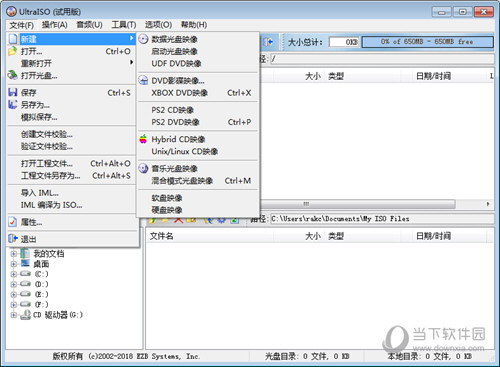Click the Apple icon beside Hybrid CD映像
The width and height of the screenshot is (500, 367).
(x=143, y=139)
